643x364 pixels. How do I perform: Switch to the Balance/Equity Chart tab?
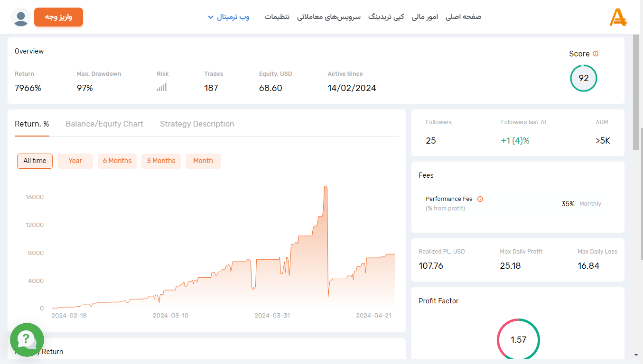click(104, 124)
